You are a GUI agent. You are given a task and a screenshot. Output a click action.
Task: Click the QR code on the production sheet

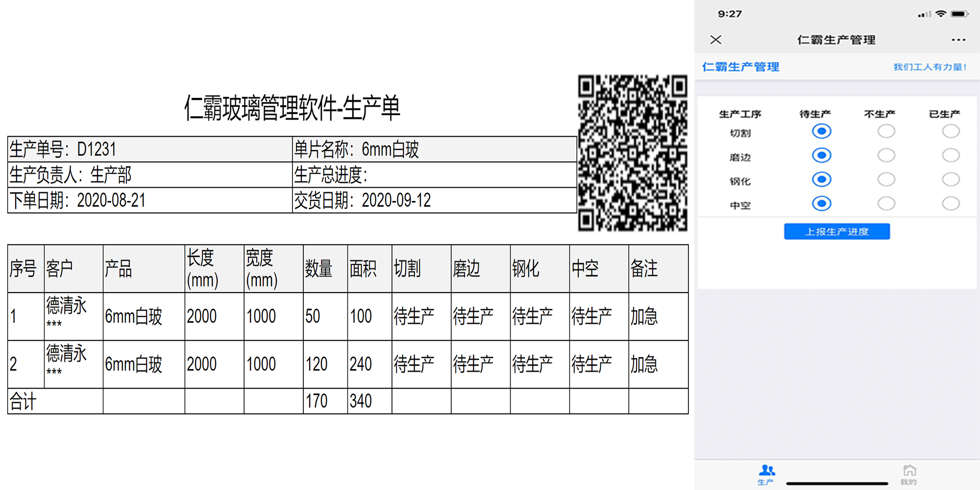633,153
